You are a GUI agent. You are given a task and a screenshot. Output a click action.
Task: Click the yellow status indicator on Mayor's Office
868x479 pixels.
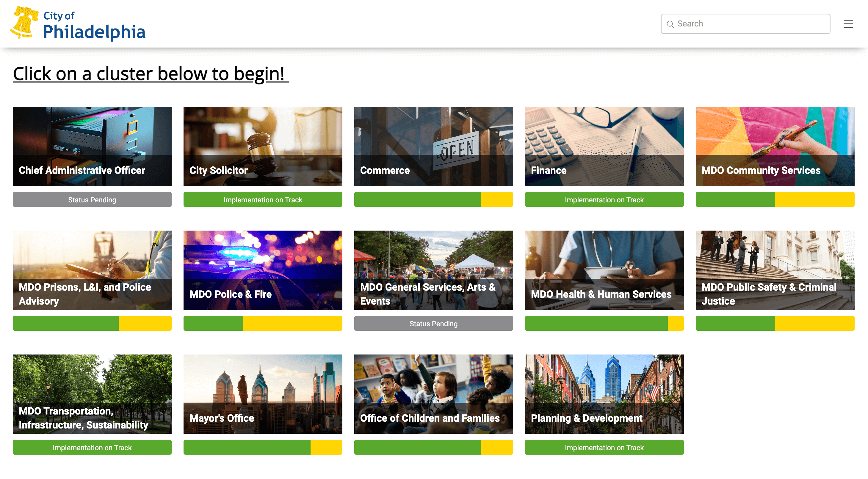[328, 447]
